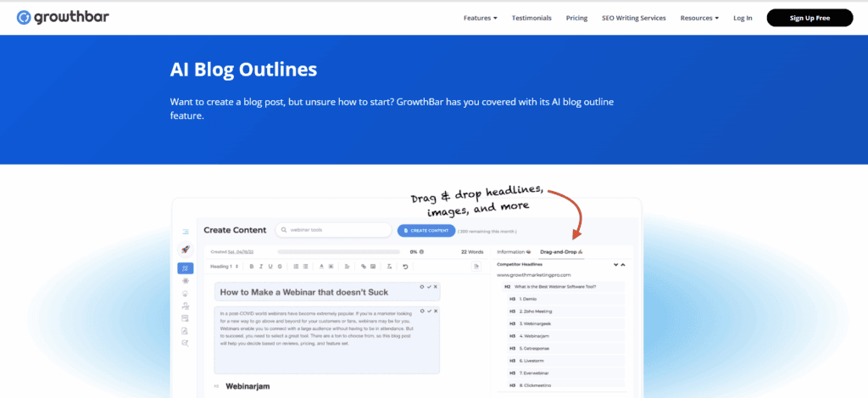
Task: Go to Testimonials page
Action: point(531,18)
